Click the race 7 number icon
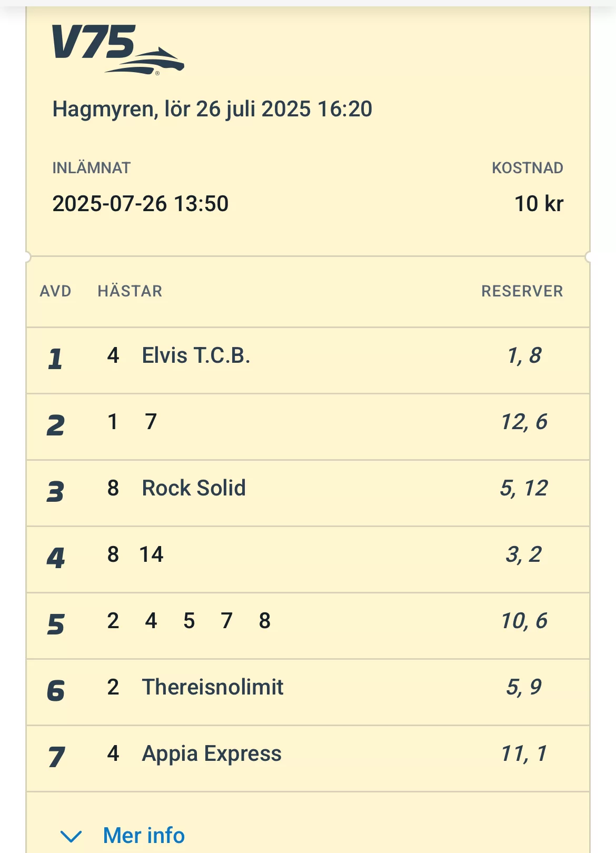The width and height of the screenshot is (616, 853). point(55,757)
